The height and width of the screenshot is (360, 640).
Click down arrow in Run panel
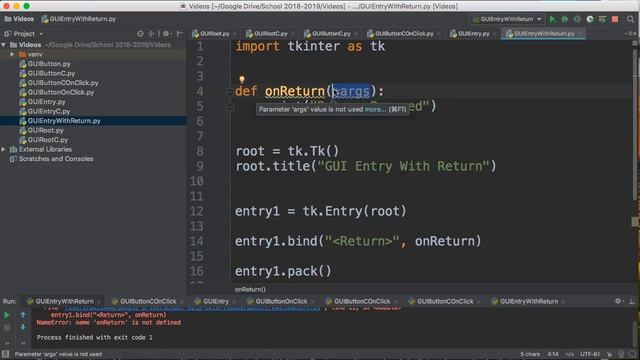pos(23,327)
